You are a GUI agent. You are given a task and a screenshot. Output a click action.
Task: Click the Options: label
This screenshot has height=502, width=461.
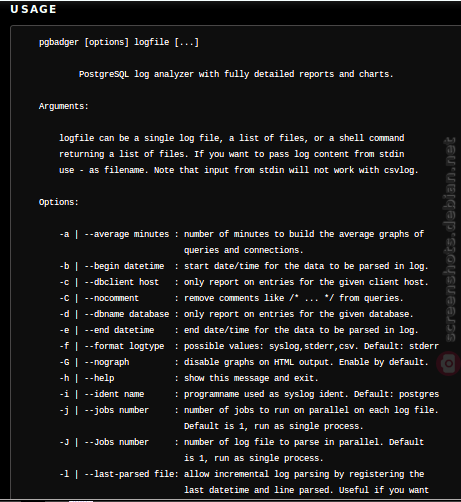click(59, 202)
